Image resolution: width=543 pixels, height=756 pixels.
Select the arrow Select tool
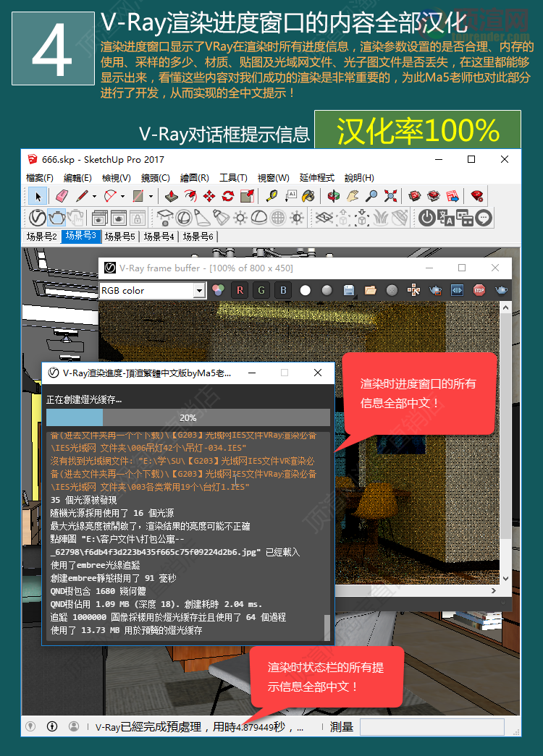38,196
